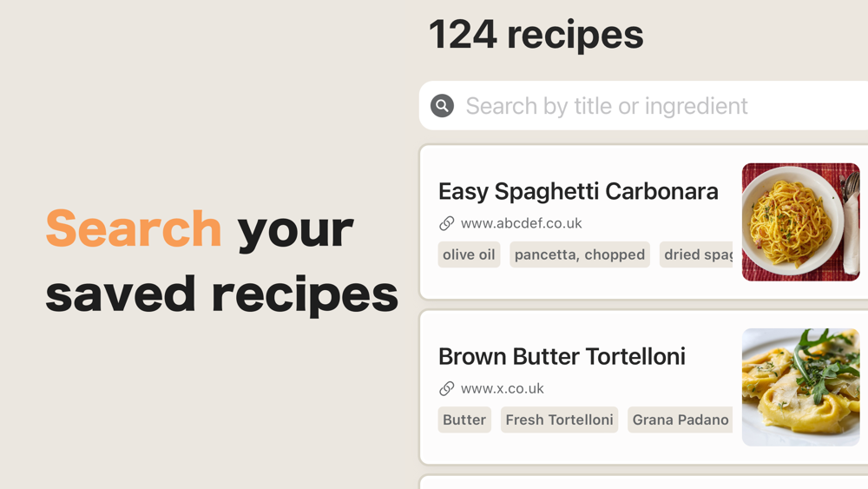Click the link icon beside www.x.co.uk
868x489 pixels.
tap(447, 388)
